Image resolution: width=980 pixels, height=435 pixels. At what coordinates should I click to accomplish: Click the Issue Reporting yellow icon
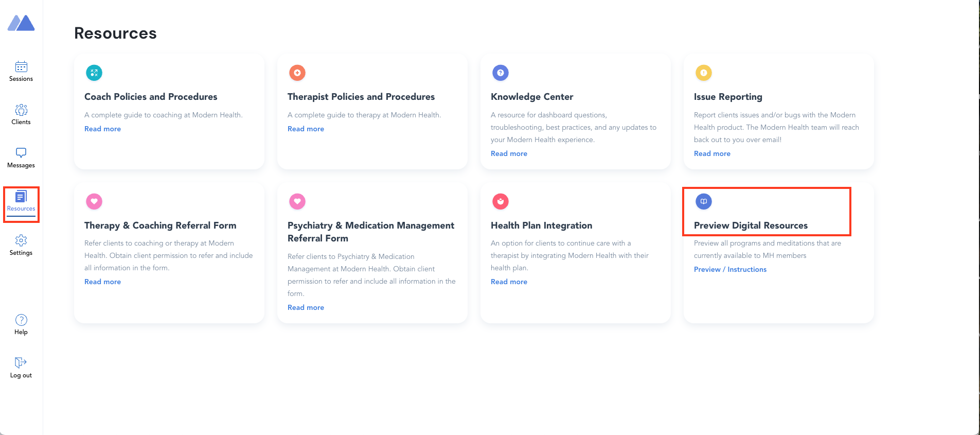click(x=704, y=73)
